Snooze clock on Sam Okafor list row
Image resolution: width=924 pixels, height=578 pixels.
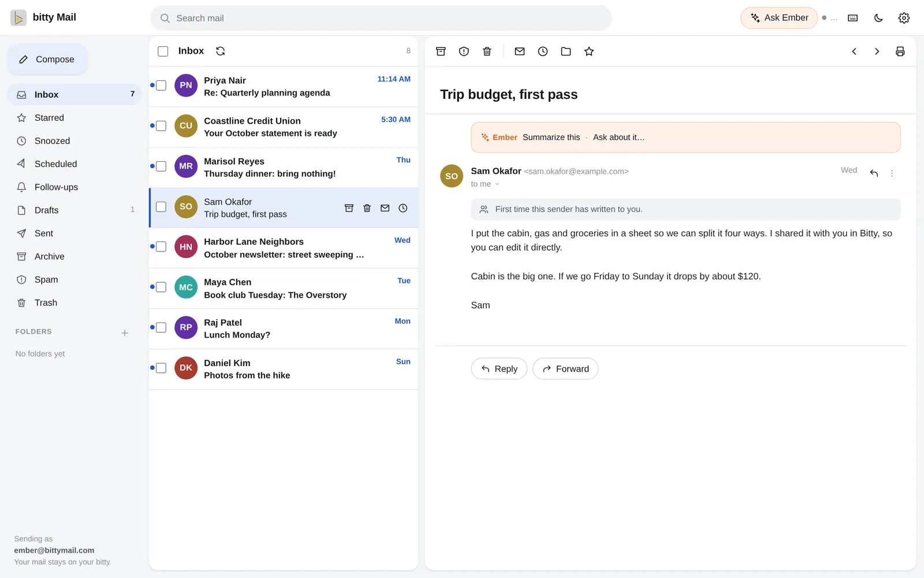[403, 208]
